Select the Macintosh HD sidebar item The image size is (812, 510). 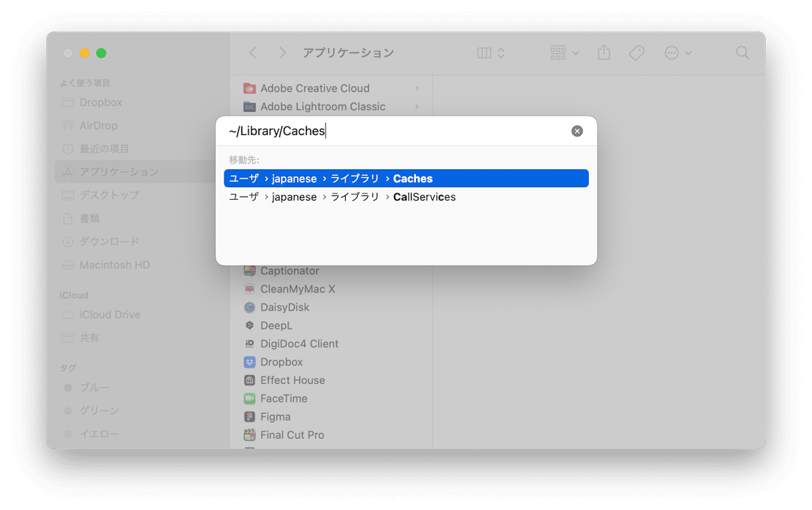coord(114,265)
